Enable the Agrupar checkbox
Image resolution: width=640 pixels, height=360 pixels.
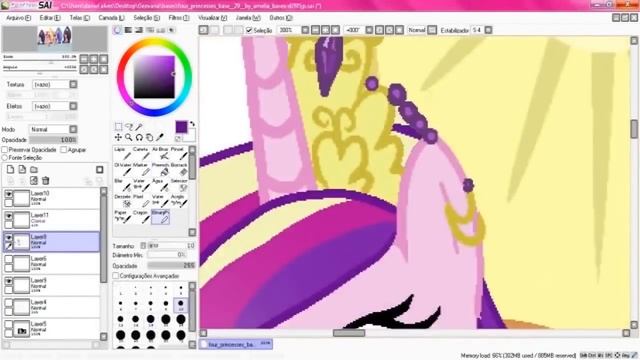pyautogui.click(x=64, y=150)
